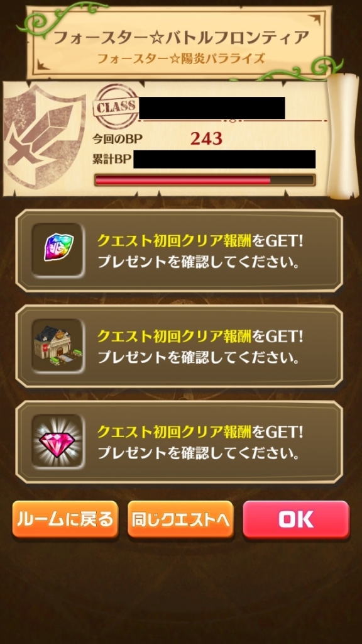The width and height of the screenshot is (362, 644).
Task: Tap プレゼントを確認してください text in first panel
Action: pyautogui.click(x=198, y=262)
